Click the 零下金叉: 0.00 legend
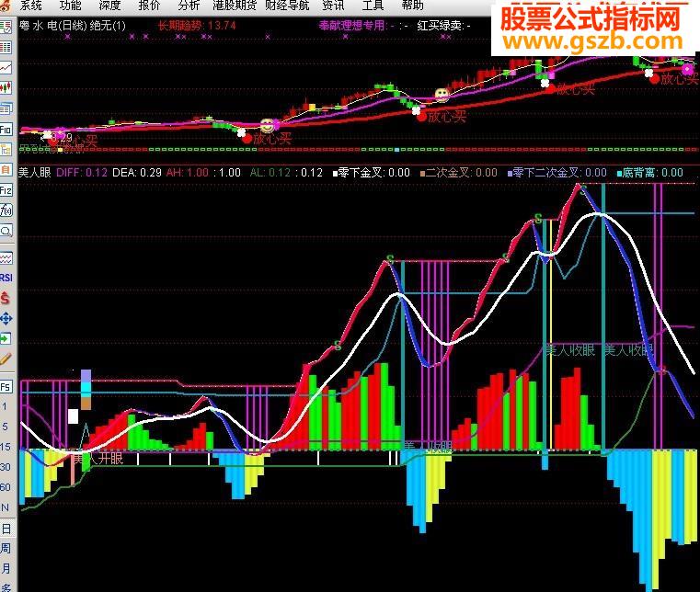Viewport: 700px width, 592px height. point(372,173)
